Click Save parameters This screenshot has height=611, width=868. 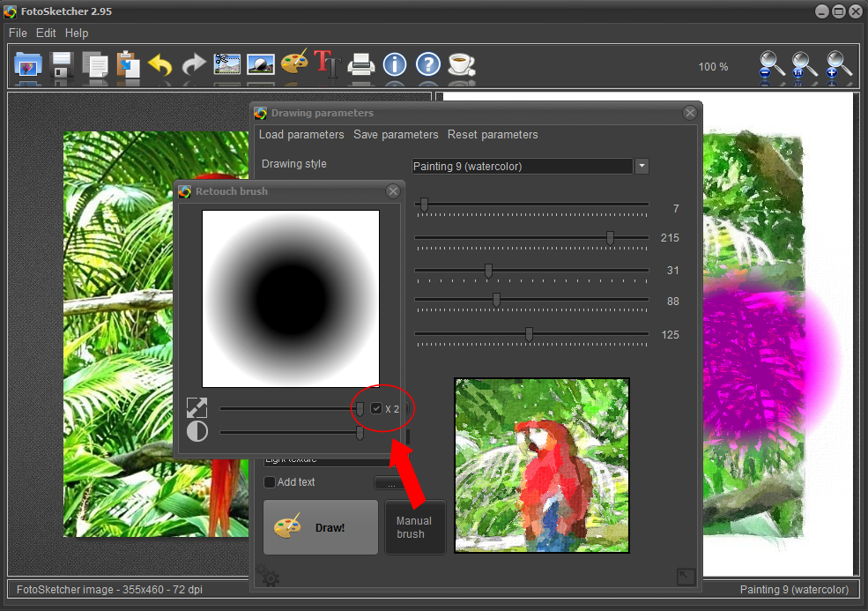(396, 135)
